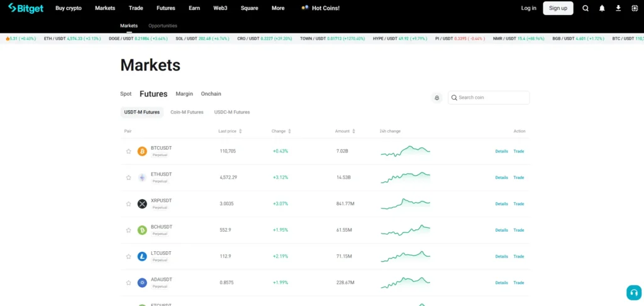Click the ETHUSDT 24h change sparkline
The image size is (644, 306).
406,178
